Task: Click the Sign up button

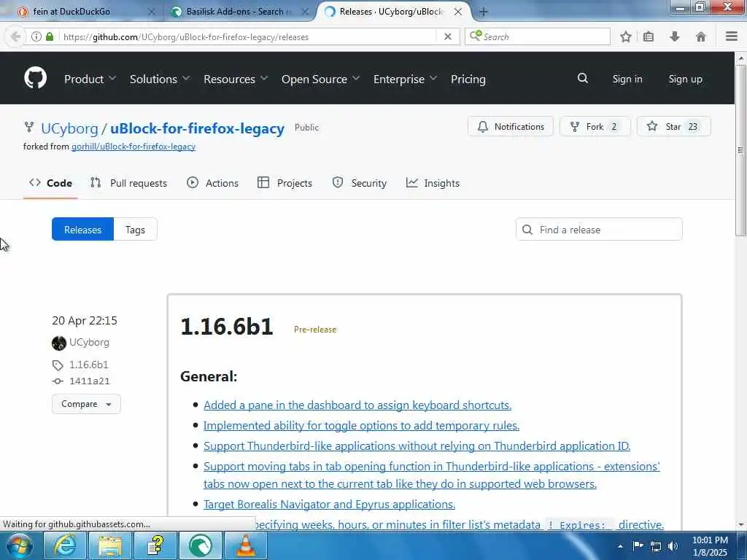Action: click(x=686, y=79)
